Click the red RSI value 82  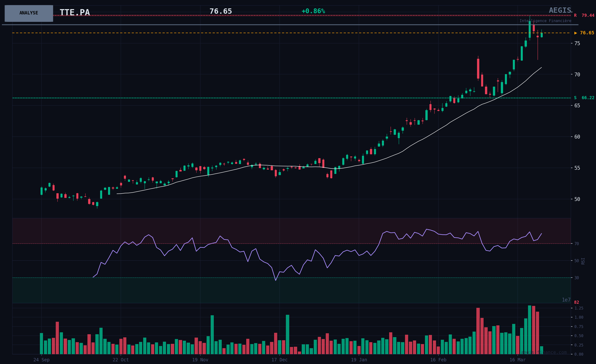[x=577, y=302]
